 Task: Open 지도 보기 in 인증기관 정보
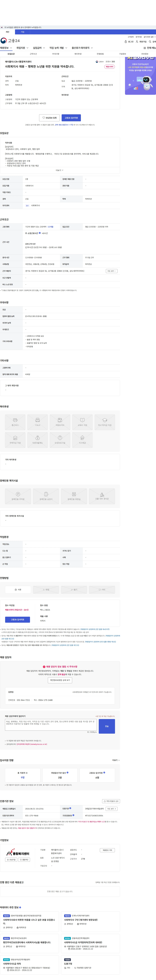pos(111,809)
